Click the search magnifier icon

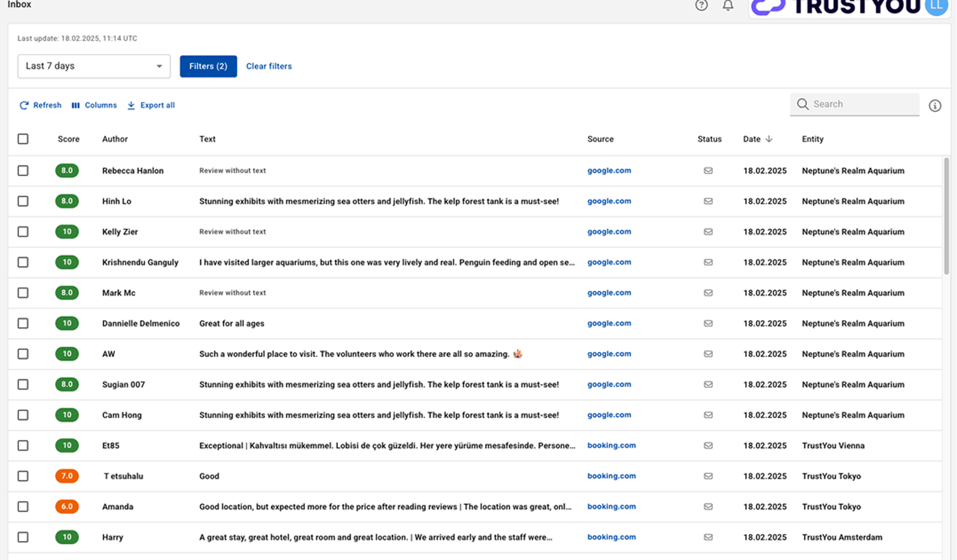(803, 104)
